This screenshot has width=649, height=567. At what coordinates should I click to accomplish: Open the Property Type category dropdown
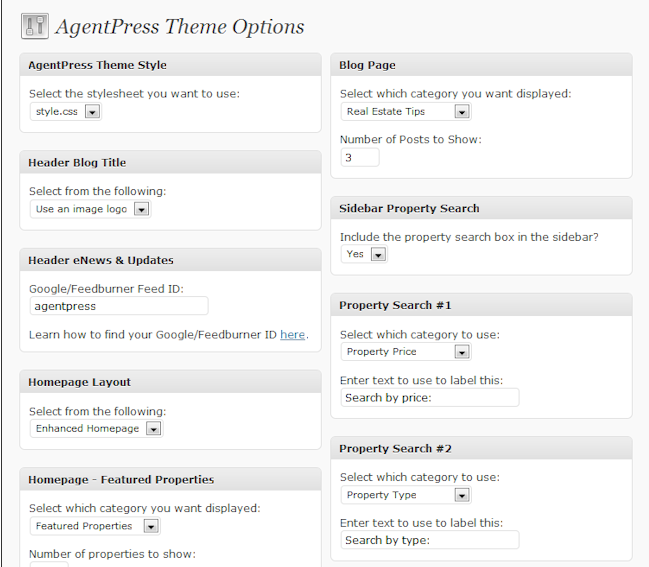406,495
